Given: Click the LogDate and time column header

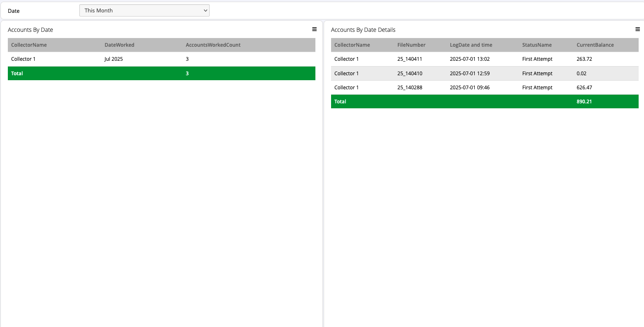Looking at the screenshot, I should click(471, 45).
